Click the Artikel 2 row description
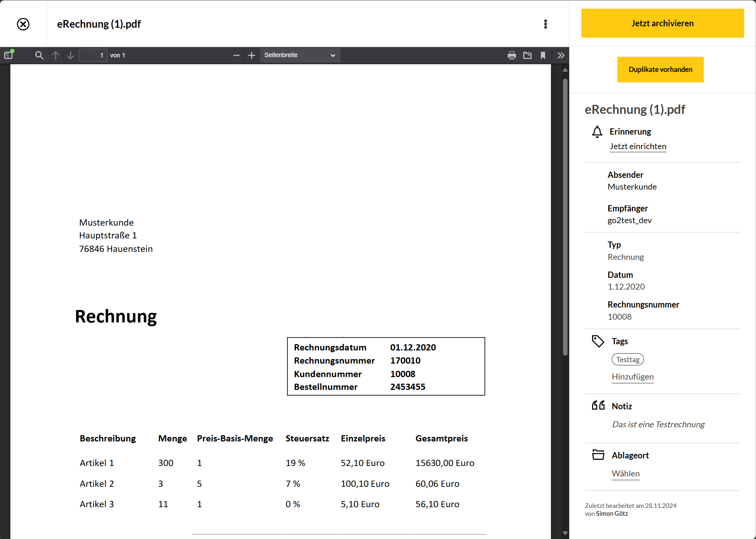The image size is (756, 539). click(97, 484)
